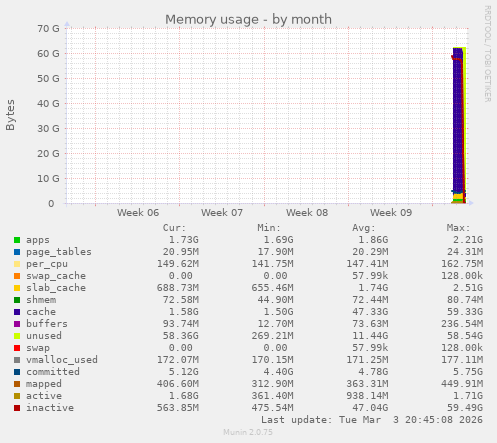Click the dark green shmem legend swatch
497x443 pixels.
[x=17, y=300]
